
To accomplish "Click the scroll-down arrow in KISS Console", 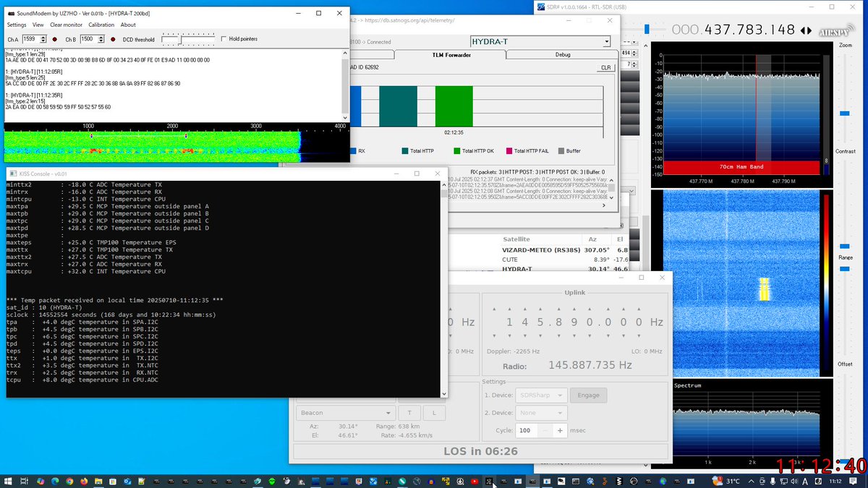I will (443, 393).
